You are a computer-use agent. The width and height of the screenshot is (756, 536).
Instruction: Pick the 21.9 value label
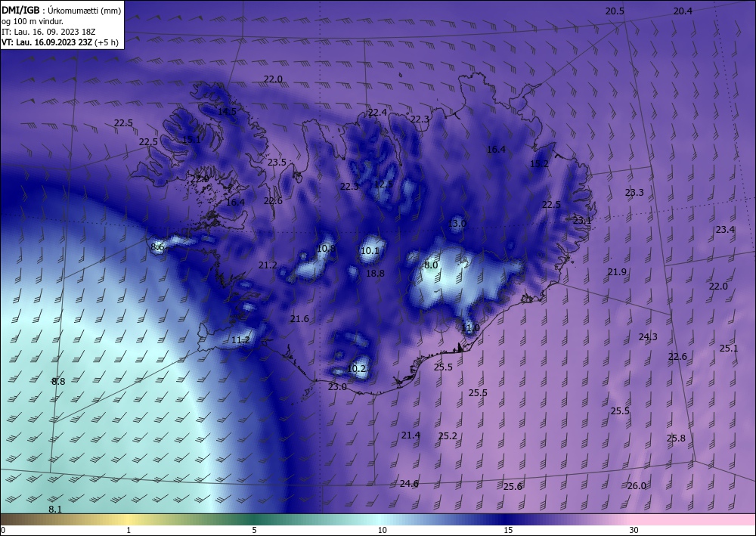[617, 272]
